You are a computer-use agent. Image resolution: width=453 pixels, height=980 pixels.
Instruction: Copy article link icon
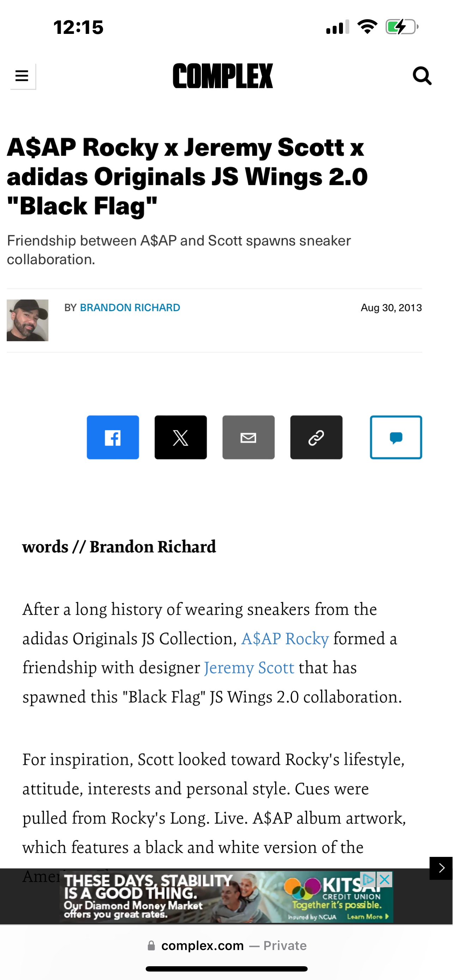316,437
